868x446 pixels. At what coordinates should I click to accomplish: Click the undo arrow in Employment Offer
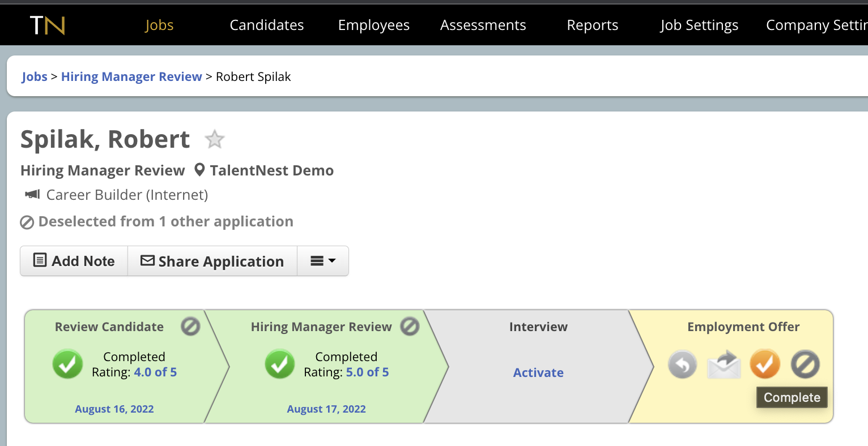[x=683, y=364]
